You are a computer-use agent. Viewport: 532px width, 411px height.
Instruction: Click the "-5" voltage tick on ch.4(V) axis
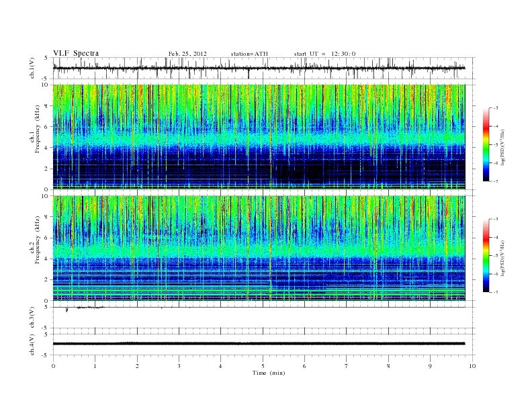pyautogui.click(x=45, y=355)
